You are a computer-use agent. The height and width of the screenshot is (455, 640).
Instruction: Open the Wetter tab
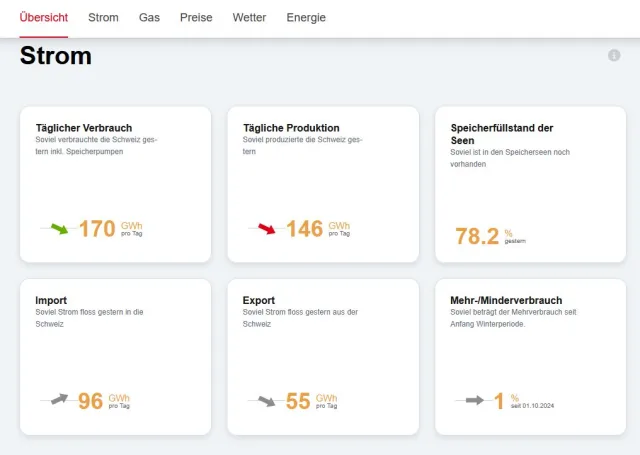pyautogui.click(x=249, y=18)
